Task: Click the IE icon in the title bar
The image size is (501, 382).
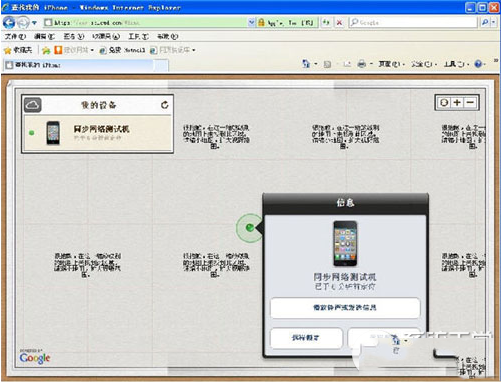Action: click(6, 7)
